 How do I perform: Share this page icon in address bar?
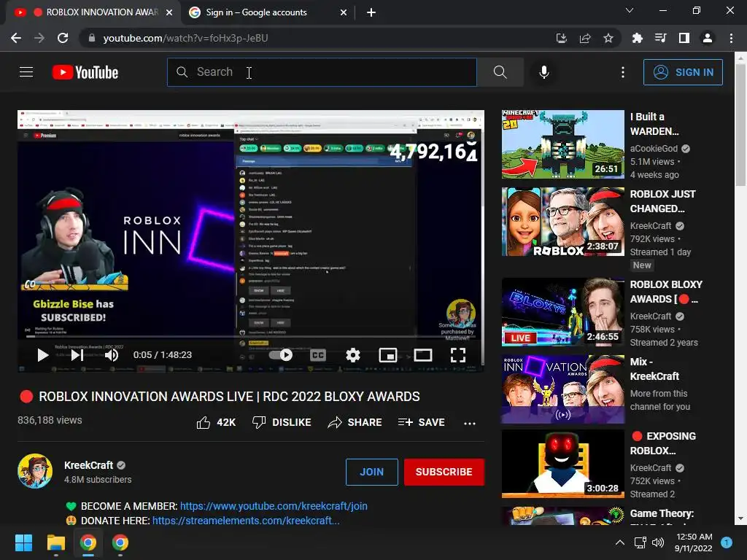[585, 38]
